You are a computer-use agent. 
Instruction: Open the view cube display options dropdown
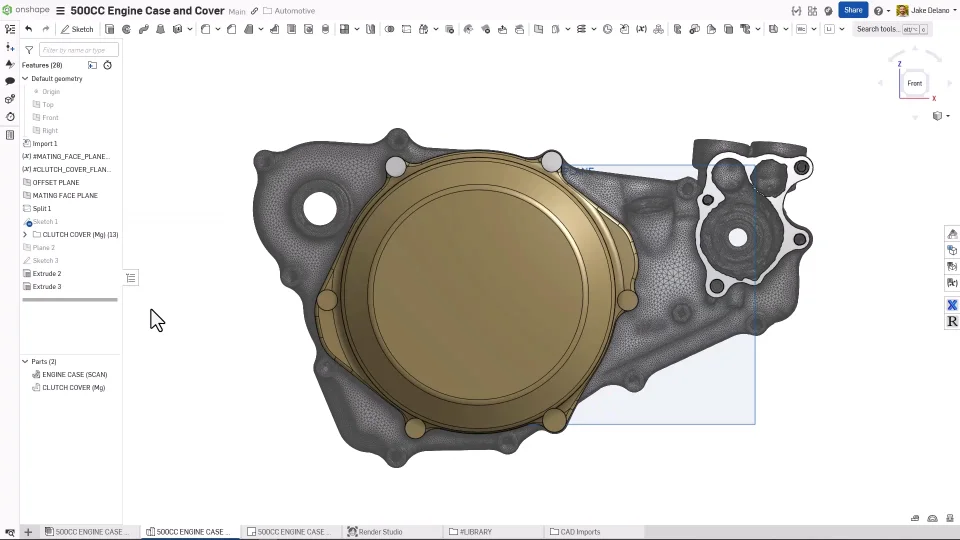click(948, 116)
